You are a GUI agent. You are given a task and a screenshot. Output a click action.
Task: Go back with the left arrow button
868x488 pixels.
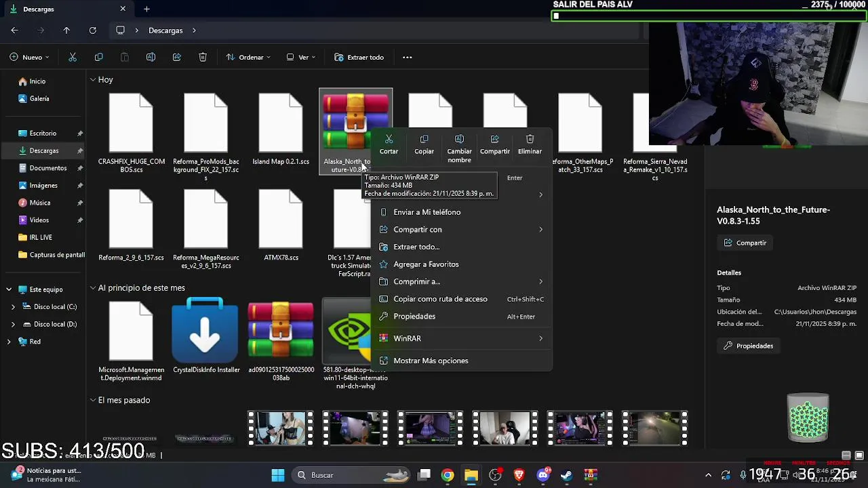14,30
